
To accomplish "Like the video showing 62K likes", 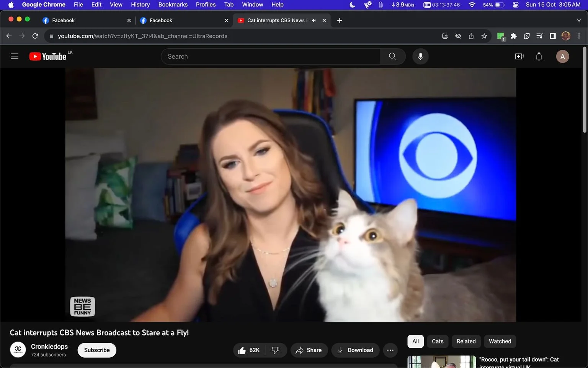I will click(x=249, y=350).
